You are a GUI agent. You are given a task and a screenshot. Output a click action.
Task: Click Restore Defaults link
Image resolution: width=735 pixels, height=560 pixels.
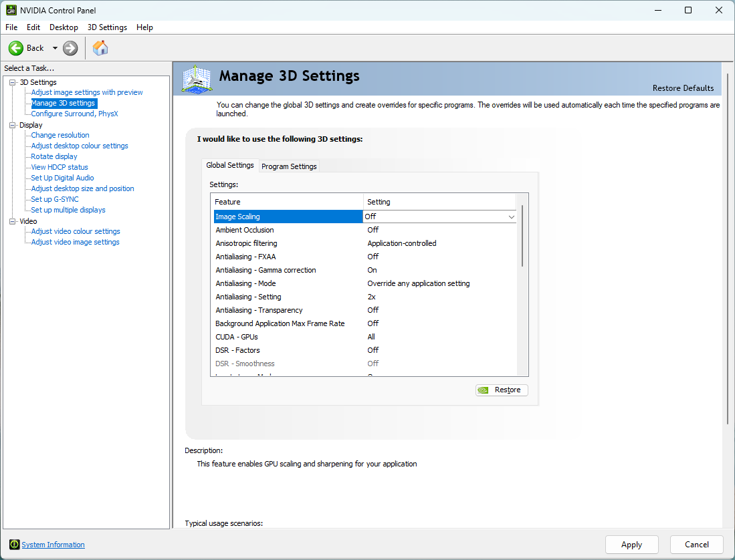click(x=683, y=88)
